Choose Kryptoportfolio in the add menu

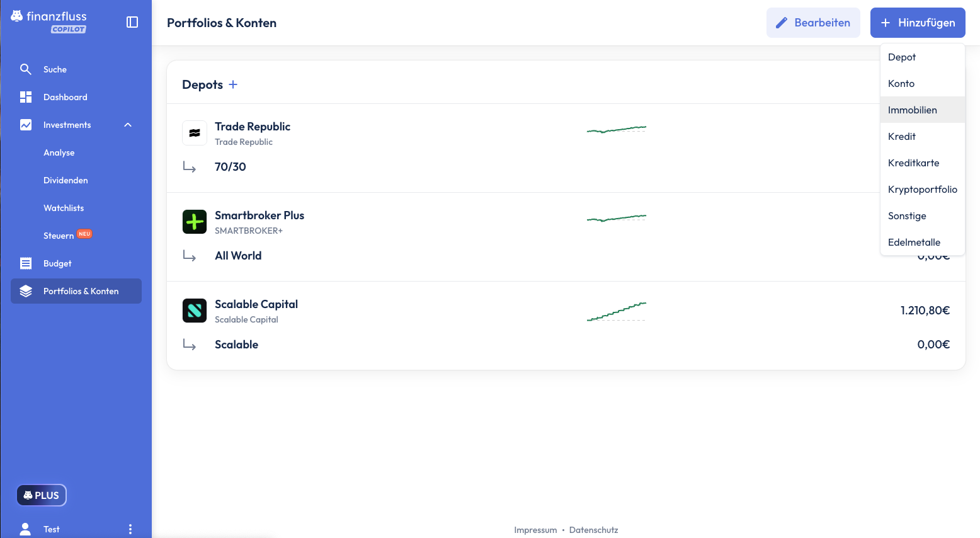pyautogui.click(x=922, y=190)
